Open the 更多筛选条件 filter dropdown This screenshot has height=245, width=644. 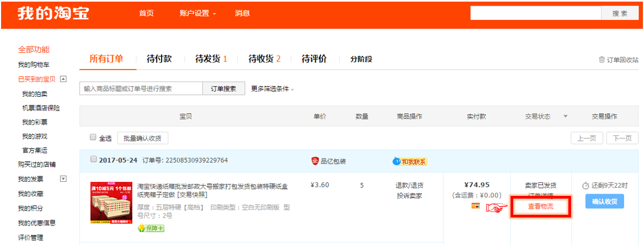pyautogui.click(x=272, y=89)
